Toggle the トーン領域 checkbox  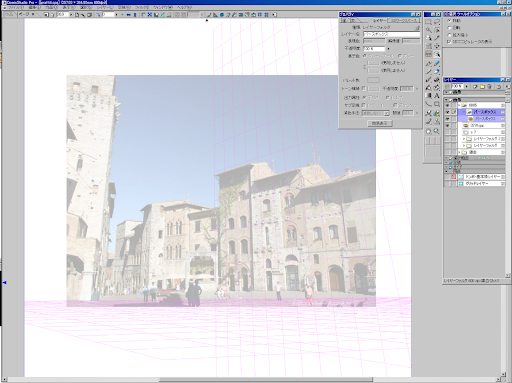coord(364,88)
